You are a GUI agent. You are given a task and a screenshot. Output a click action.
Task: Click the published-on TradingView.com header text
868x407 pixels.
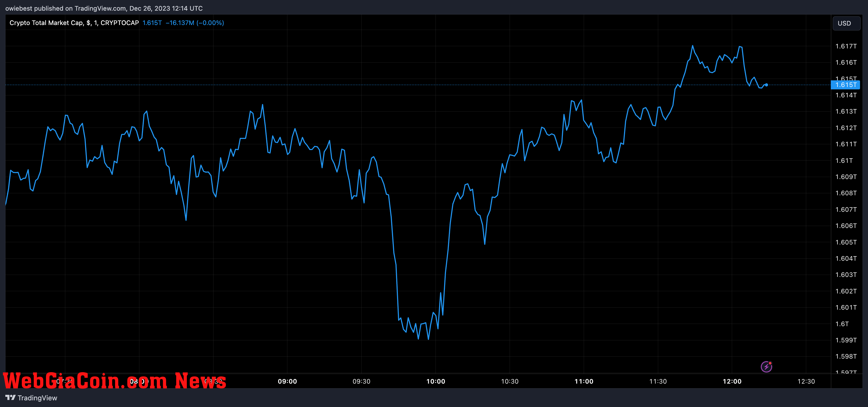click(x=104, y=8)
